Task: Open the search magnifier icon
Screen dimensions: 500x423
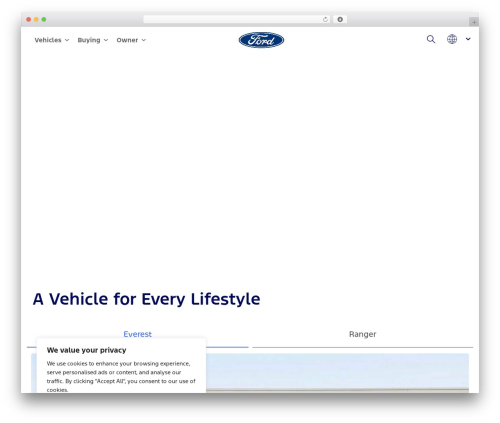Action: 431,39
